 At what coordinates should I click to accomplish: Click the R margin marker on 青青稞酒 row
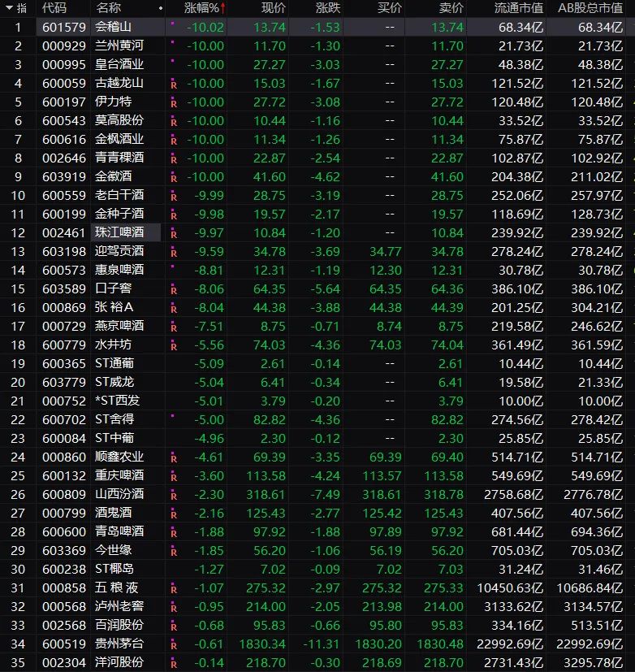pos(174,159)
